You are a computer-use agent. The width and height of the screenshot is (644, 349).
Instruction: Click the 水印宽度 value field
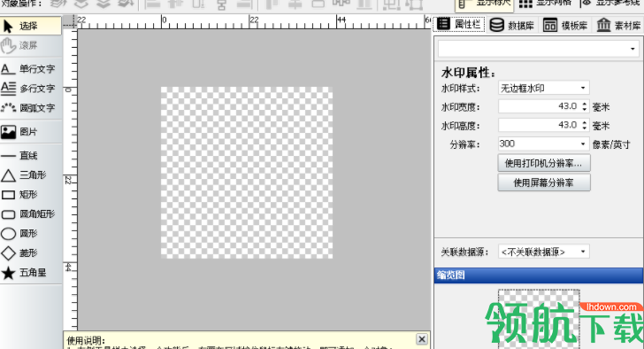pyautogui.click(x=540, y=106)
